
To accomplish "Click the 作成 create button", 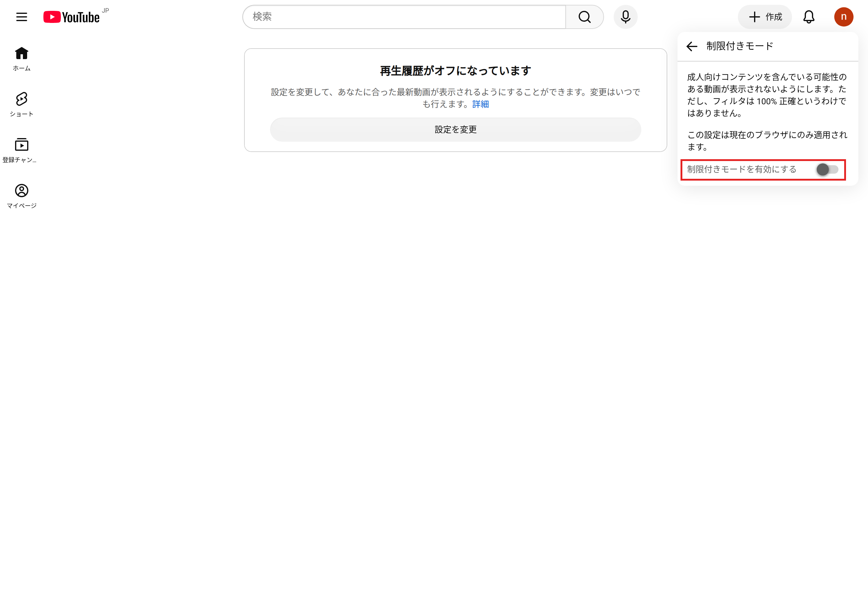I will 765,17.
